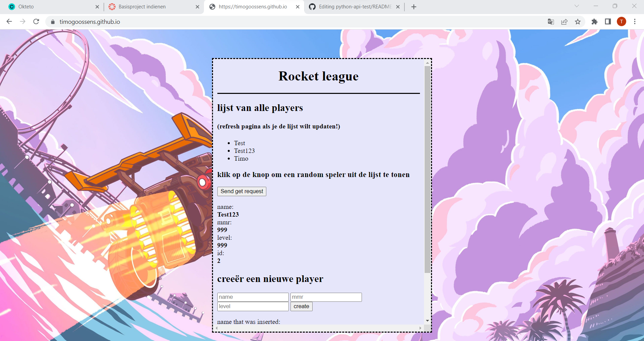The image size is (644, 341).
Task: Click the scroll up arrow of panel
Action: click(427, 63)
